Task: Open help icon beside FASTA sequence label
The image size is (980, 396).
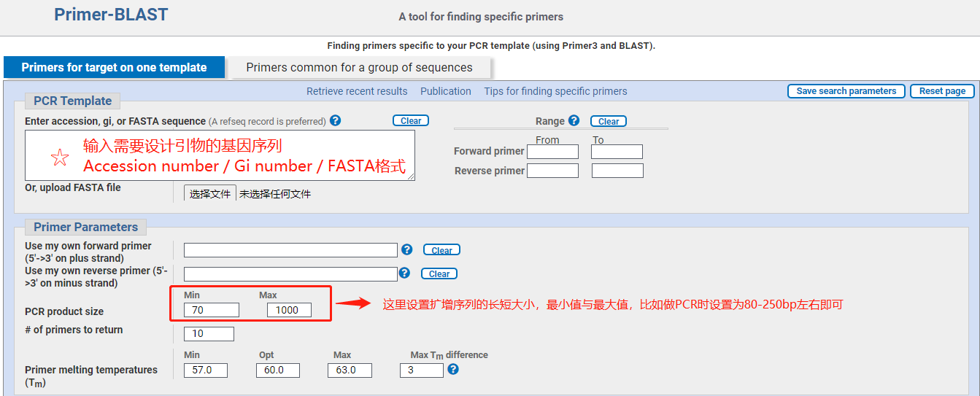Action: pos(335,120)
